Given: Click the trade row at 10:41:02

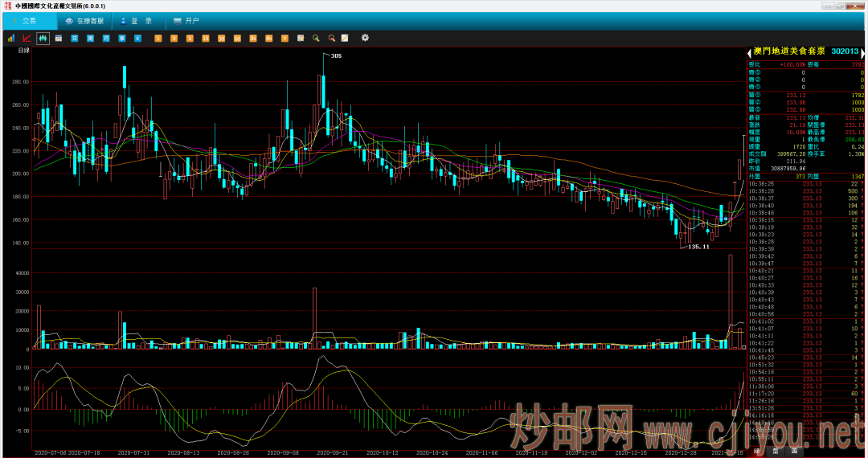Looking at the screenshot, I should click(x=806, y=321).
